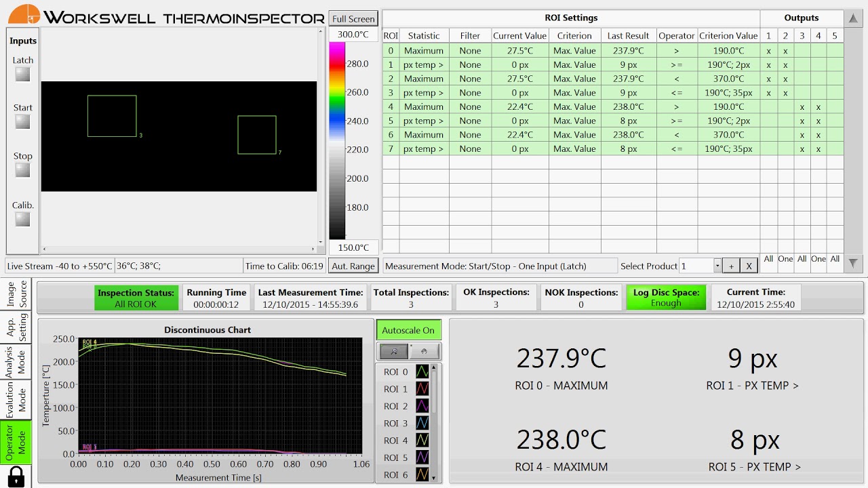Click the temperature color palette bar
Image resolution: width=868 pixels, height=488 pixels.
(336, 141)
